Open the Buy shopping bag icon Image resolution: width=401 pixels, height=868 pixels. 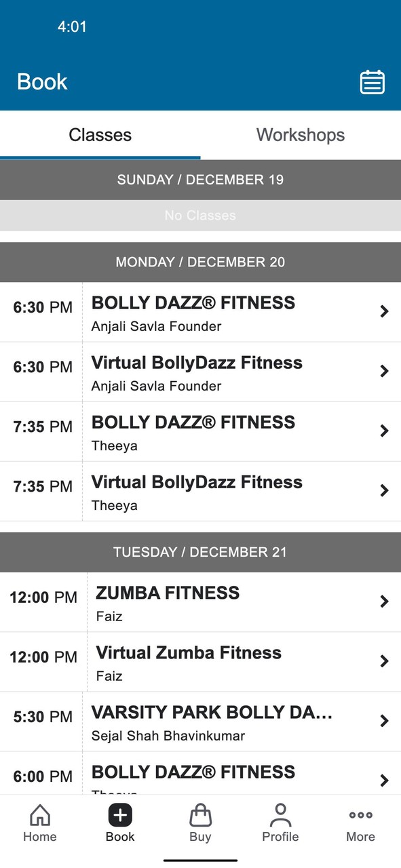pyautogui.click(x=200, y=816)
